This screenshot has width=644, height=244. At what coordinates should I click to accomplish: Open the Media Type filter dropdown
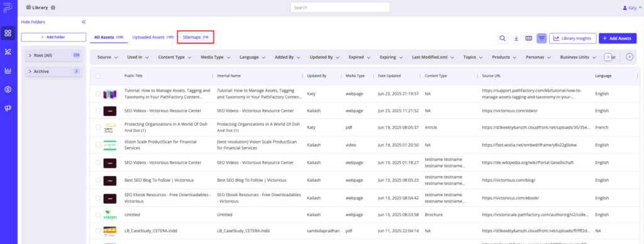click(x=216, y=57)
